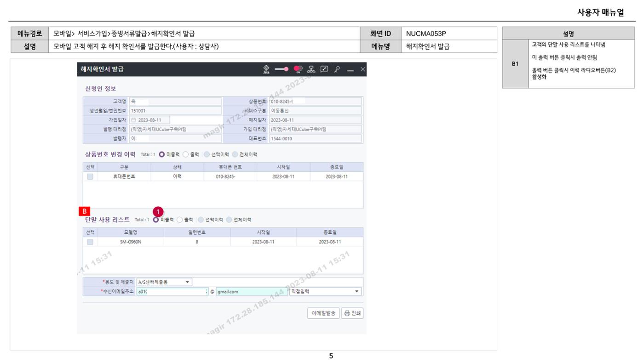Click the 서비스구분 field showing 이동통신
The height and width of the screenshot is (362, 644).
pyautogui.click(x=315, y=110)
